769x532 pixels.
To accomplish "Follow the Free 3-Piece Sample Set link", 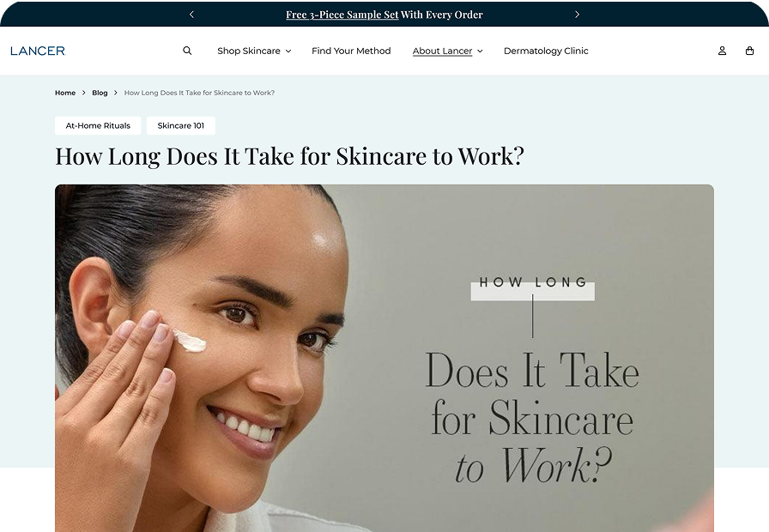I will 342,15.
